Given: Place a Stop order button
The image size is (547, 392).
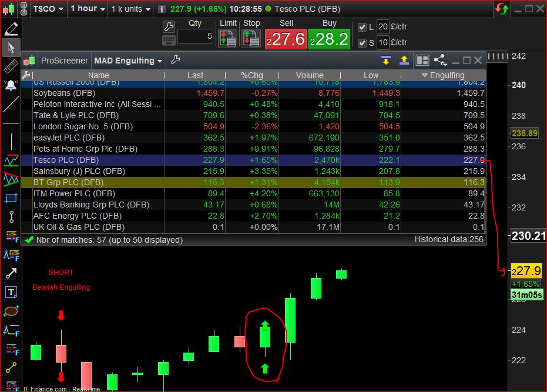Looking at the screenshot, I should pyautogui.click(x=251, y=38).
